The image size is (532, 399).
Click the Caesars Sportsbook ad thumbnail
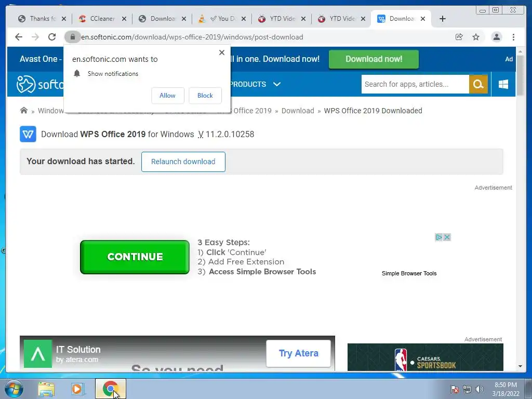tap(425, 357)
